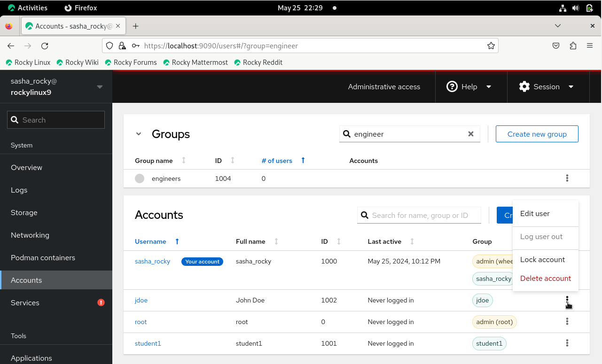Open Firefox hamburger application menu
Screen dimensions: 602x364
tap(590, 46)
